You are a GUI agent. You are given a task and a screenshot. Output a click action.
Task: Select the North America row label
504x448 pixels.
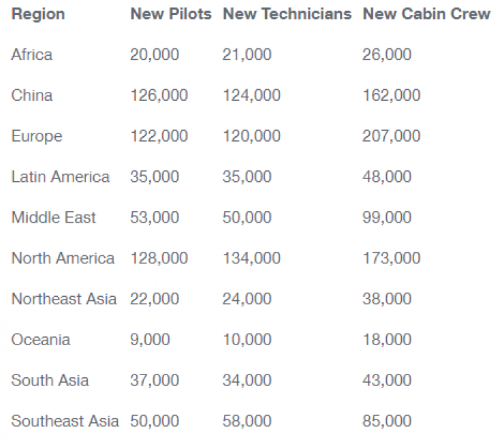(63, 259)
